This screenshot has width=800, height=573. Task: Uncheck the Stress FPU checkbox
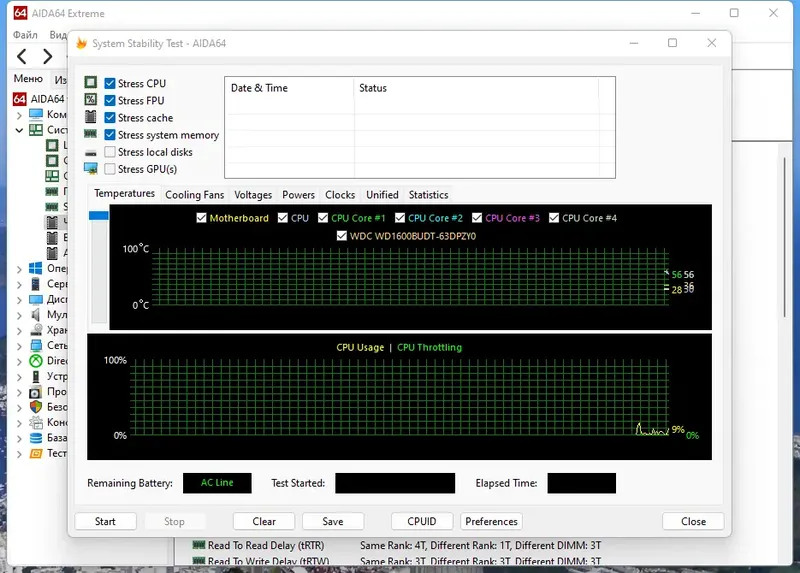tap(110, 101)
